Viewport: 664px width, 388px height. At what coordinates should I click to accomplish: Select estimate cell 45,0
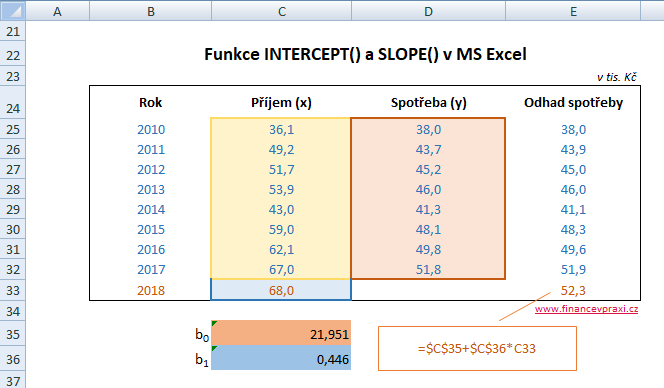click(573, 169)
